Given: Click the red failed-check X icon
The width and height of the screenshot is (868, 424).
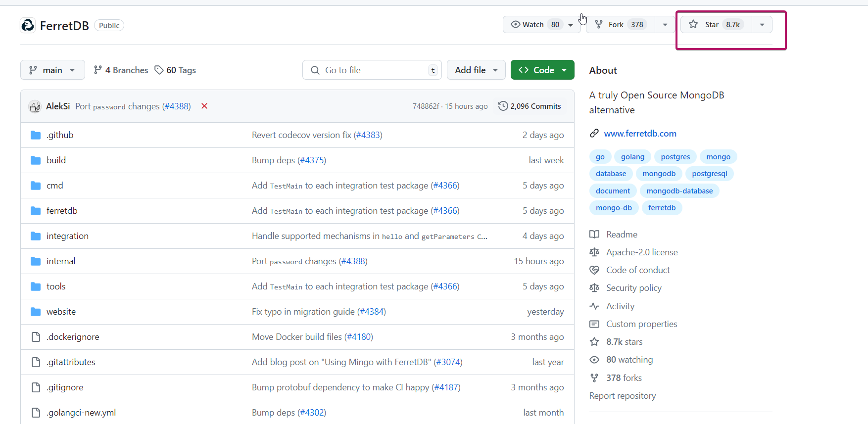Looking at the screenshot, I should click(x=204, y=106).
